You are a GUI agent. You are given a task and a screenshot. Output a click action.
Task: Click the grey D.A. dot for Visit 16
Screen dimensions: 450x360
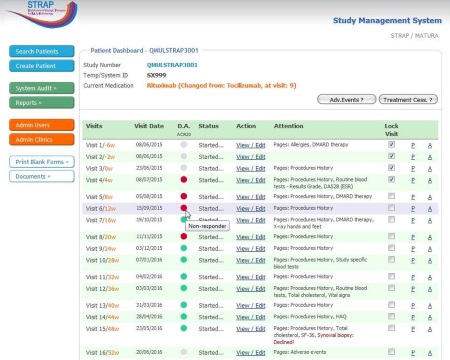[184, 352]
